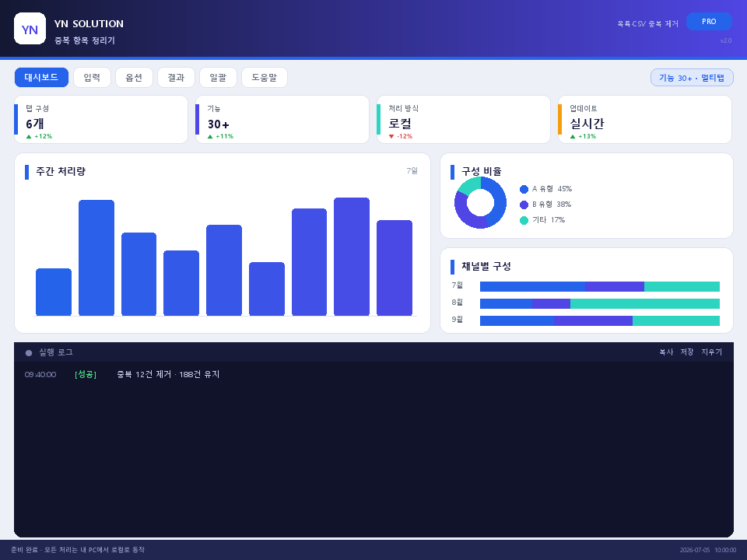Click the tallest bar in 주간 처리량 chart
The image size is (747, 560).
352,257
